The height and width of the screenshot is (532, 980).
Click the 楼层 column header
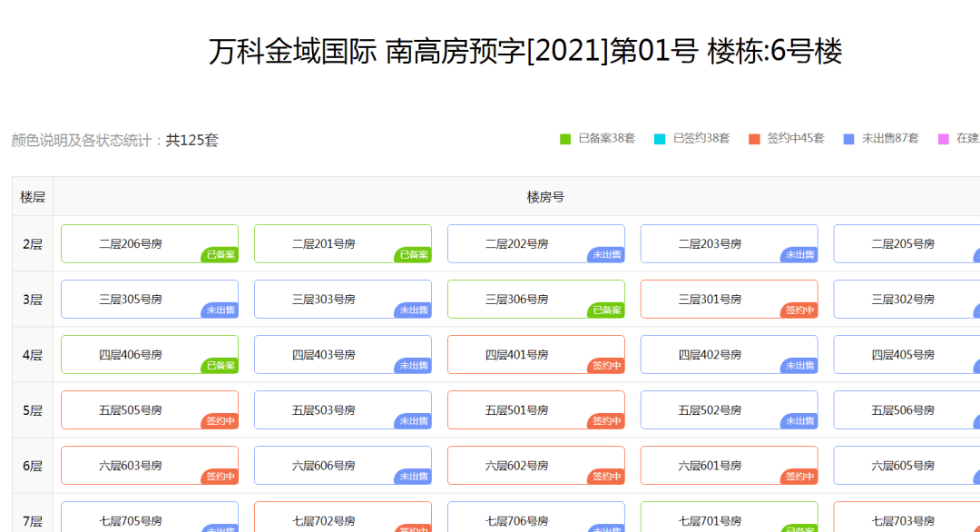(x=33, y=197)
